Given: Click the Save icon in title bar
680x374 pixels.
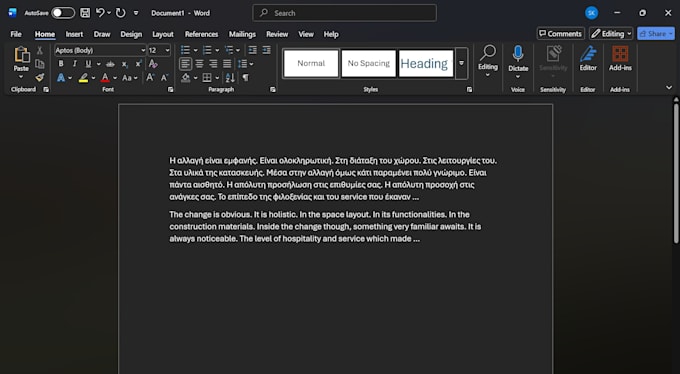Looking at the screenshot, I should click(85, 13).
